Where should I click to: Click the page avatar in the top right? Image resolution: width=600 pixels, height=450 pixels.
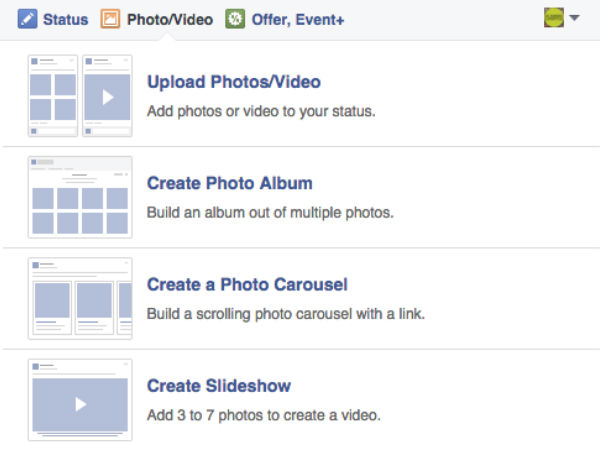(x=553, y=18)
